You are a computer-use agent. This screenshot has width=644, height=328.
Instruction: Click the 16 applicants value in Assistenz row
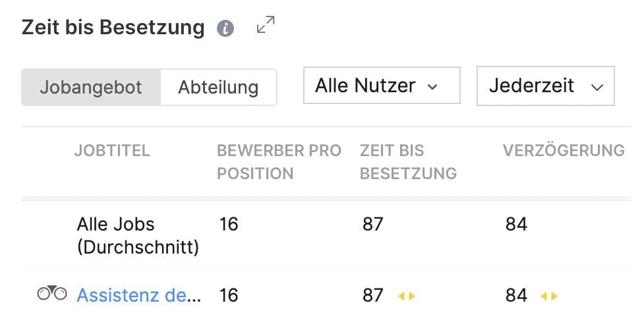point(229,295)
